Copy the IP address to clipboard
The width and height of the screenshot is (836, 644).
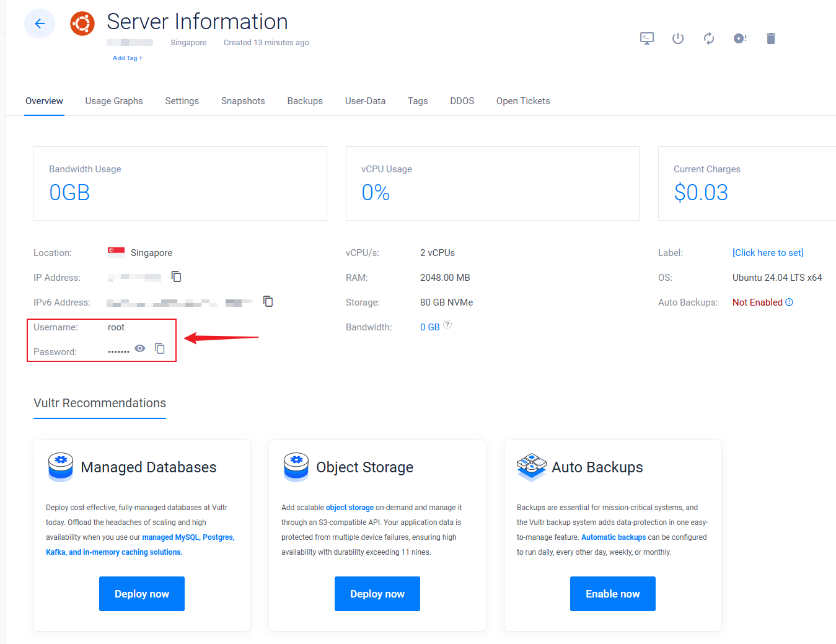pos(177,276)
